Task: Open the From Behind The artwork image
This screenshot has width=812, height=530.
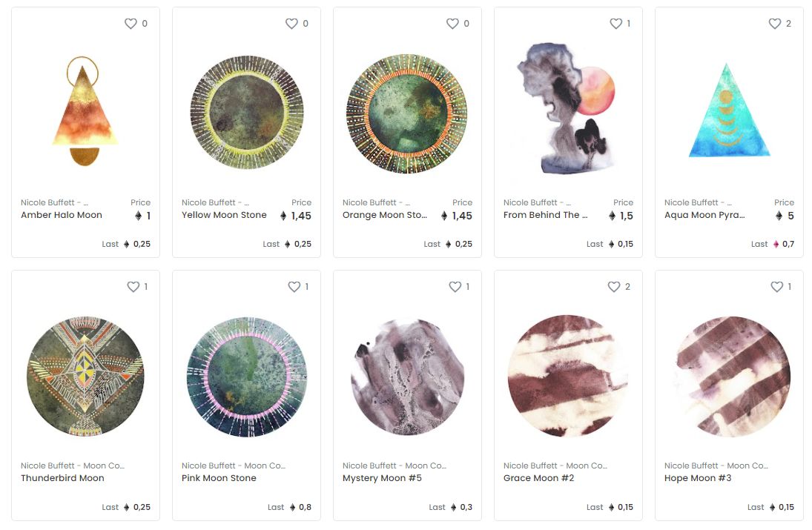Action: [567, 109]
